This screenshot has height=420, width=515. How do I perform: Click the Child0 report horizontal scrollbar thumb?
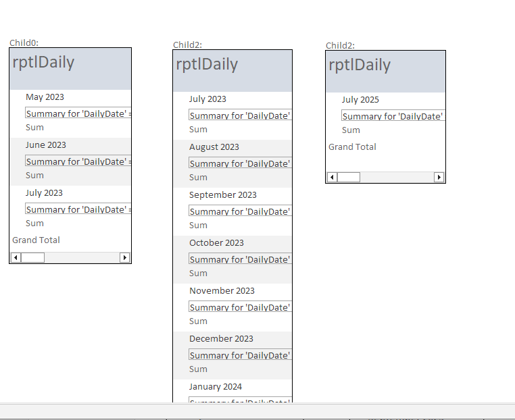[x=32, y=257]
